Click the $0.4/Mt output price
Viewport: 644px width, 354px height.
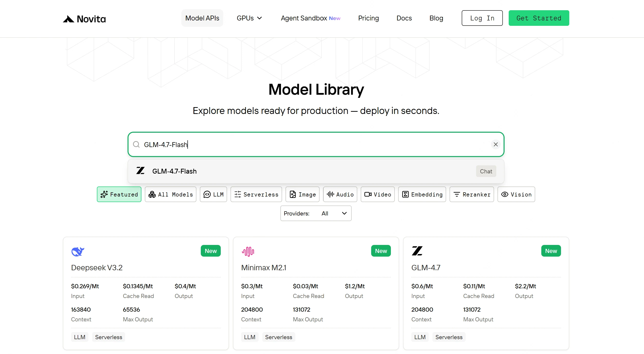[185, 286]
